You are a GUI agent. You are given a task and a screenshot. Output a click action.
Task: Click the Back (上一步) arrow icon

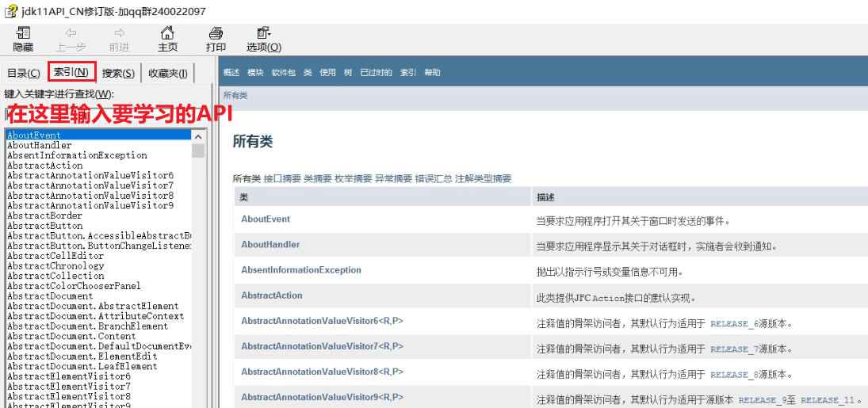click(71, 32)
